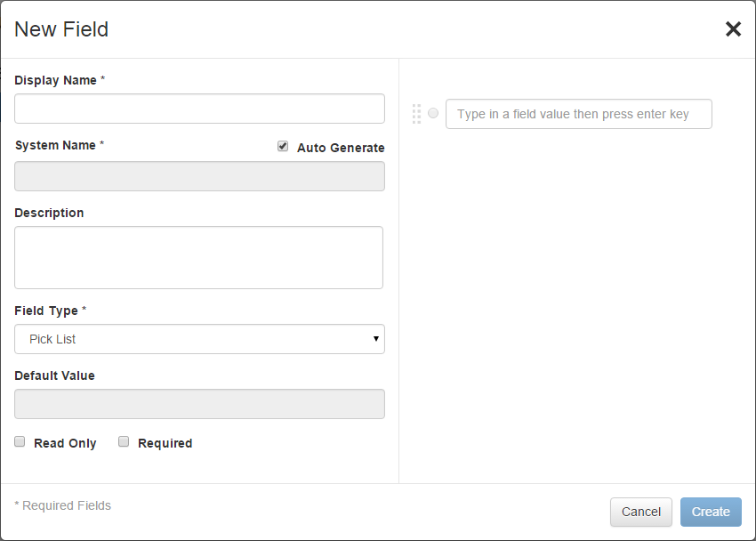Click the disabled Default Value field

point(199,404)
